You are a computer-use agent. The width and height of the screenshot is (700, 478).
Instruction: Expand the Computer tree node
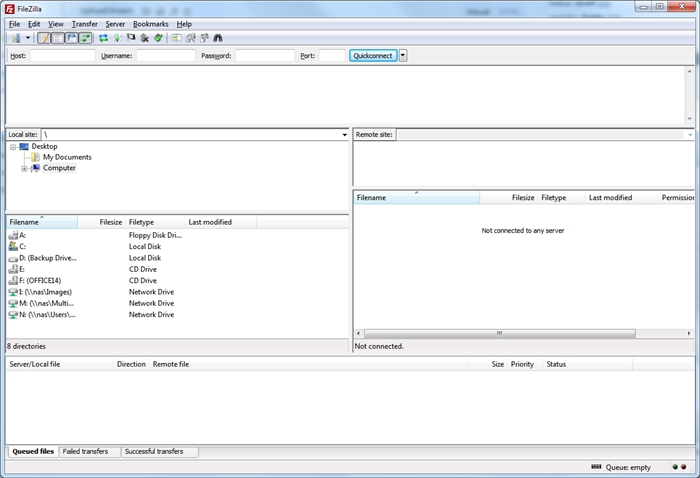[x=24, y=169]
